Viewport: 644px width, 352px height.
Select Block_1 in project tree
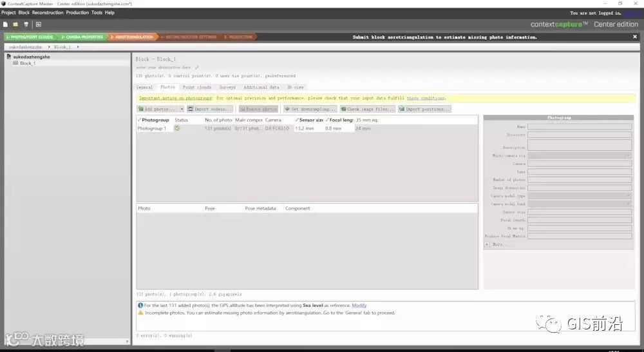click(28, 63)
